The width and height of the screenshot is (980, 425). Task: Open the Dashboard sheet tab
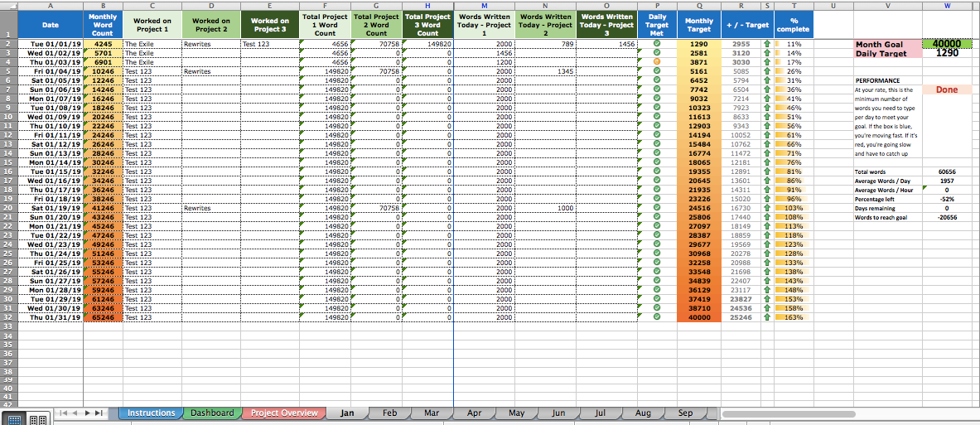pos(212,413)
